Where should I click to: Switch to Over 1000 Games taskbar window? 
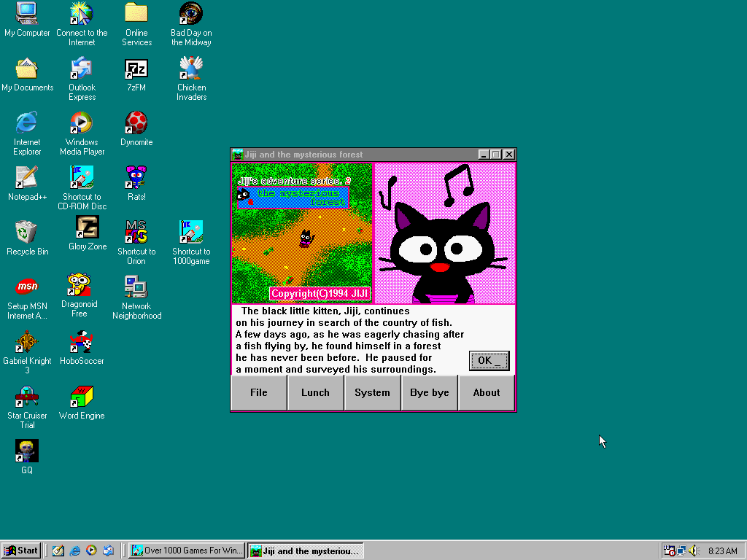pos(187,551)
